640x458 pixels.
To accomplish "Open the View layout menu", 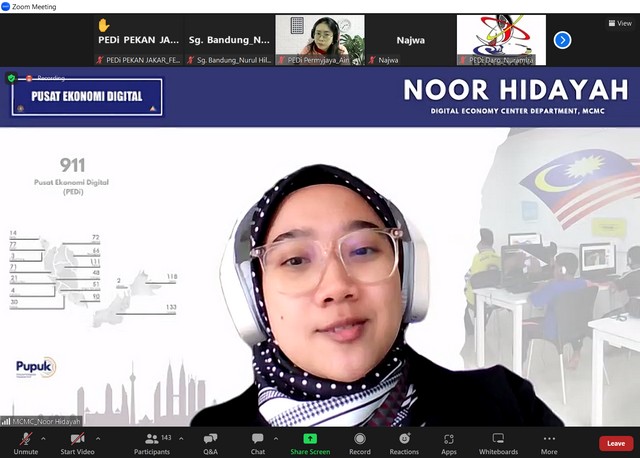I will (x=619, y=23).
